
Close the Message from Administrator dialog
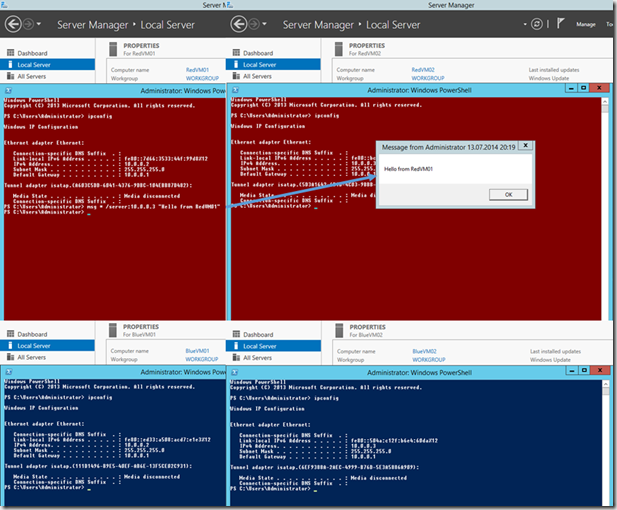pos(525,146)
